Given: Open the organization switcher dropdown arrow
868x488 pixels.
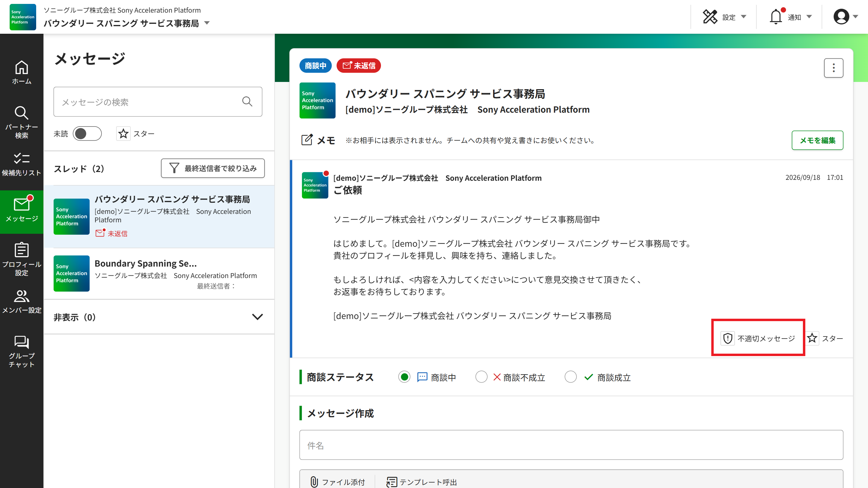Looking at the screenshot, I should point(207,23).
